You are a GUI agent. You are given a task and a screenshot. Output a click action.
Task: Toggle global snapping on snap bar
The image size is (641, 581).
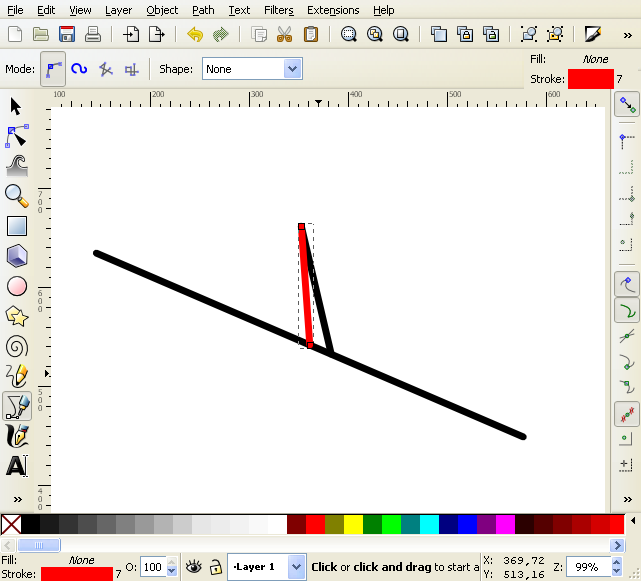(x=627, y=105)
